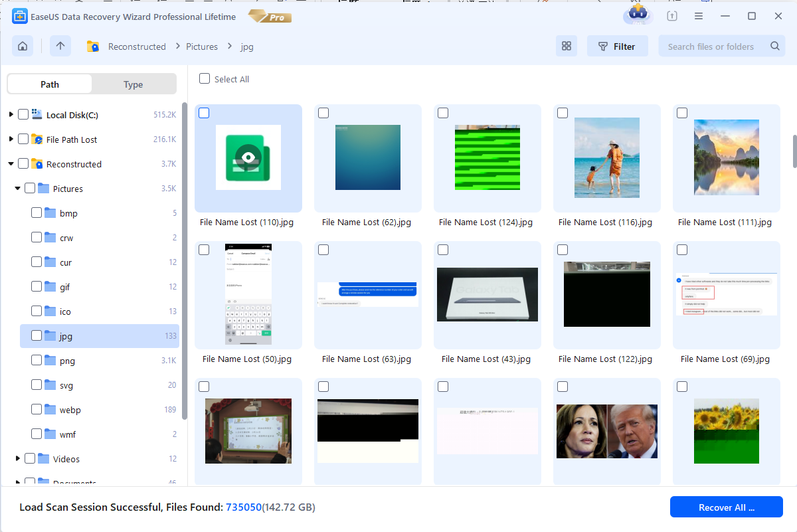This screenshot has height=532, width=797.
Task: Check File Name Lost (43).jpg checkbox
Action: [x=443, y=250]
